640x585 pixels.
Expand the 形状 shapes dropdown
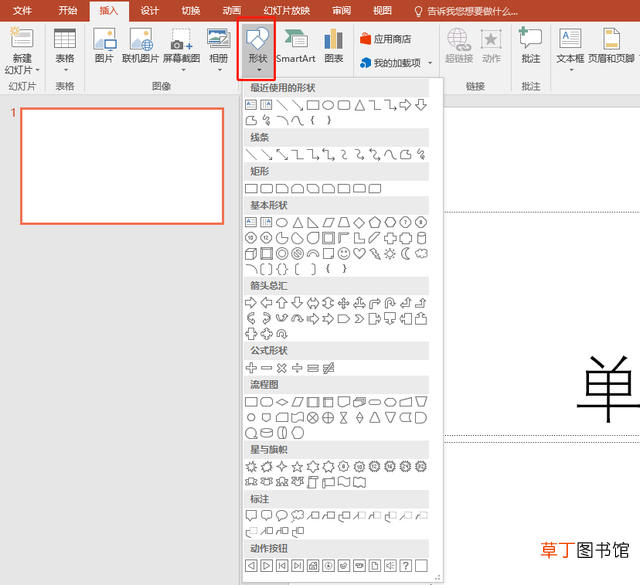pyautogui.click(x=257, y=50)
